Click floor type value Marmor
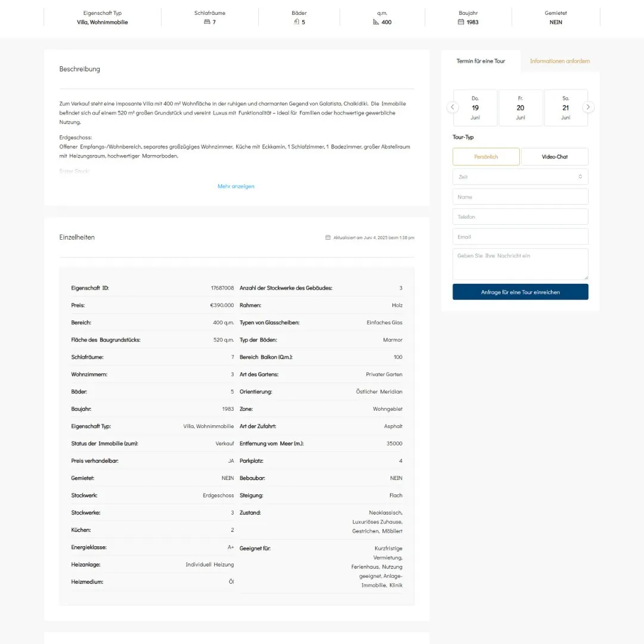 [392, 340]
